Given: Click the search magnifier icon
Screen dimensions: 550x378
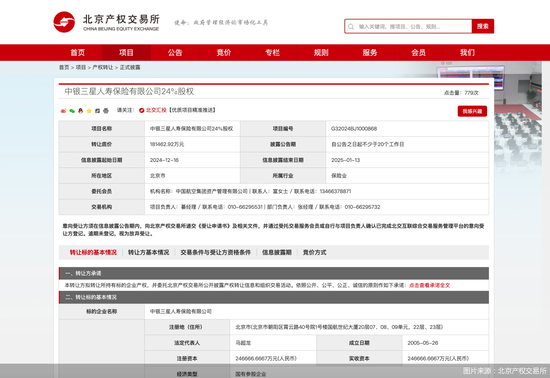Looking at the screenshot, I should (x=351, y=27).
